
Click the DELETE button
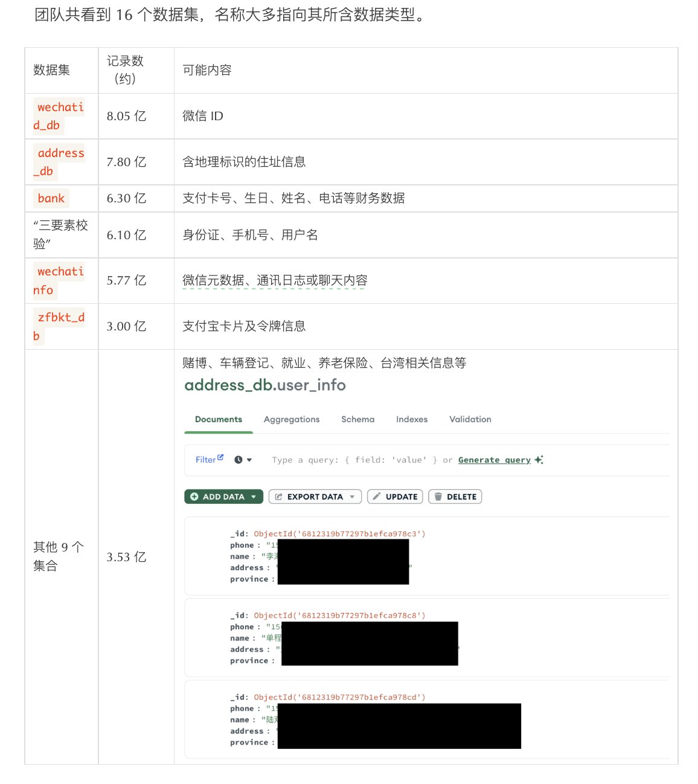pyautogui.click(x=455, y=496)
